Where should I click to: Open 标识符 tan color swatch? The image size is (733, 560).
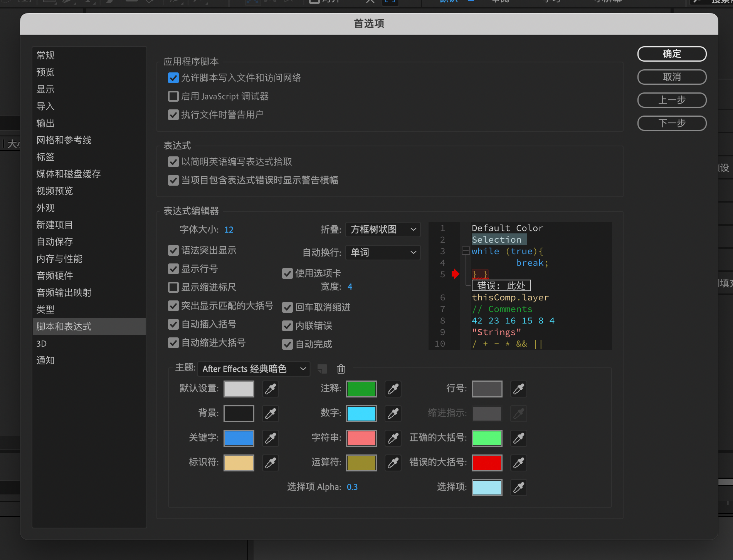[x=239, y=463]
